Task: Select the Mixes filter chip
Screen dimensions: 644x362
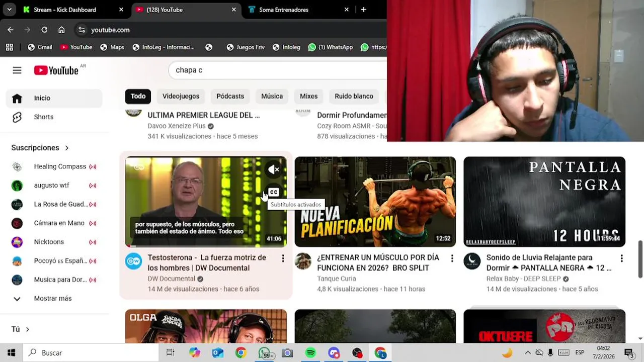Action: click(x=308, y=96)
